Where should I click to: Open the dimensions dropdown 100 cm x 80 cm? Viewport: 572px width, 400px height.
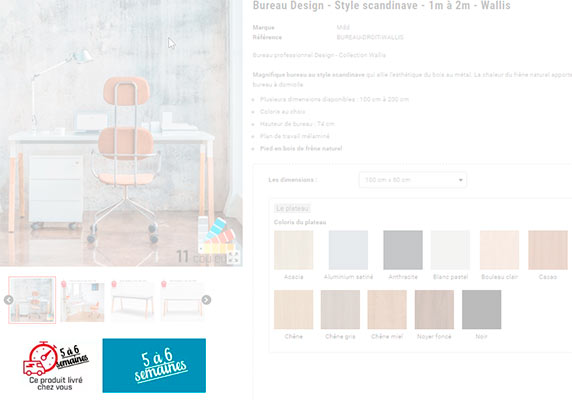[413, 180]
